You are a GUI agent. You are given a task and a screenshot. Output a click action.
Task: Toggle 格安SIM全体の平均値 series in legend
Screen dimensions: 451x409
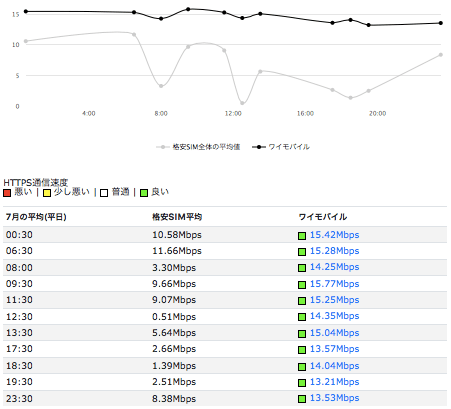198,147
